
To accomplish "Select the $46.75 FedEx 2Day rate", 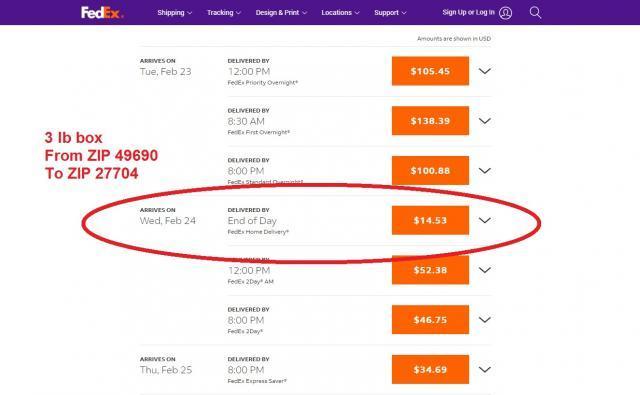I will [x=430, y=320].
